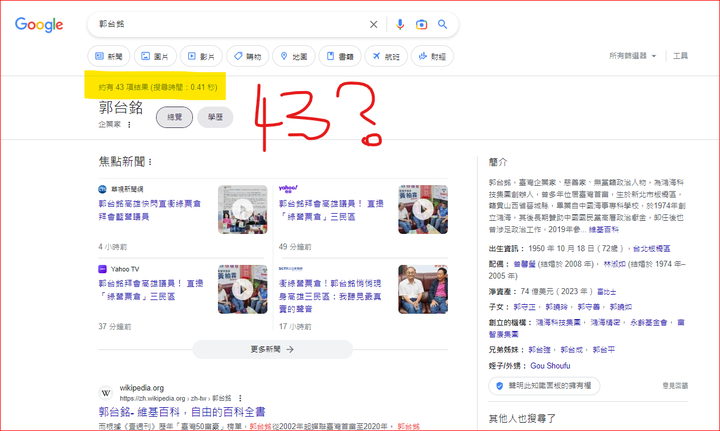Play the video thumbnail of the 49 分鐘前 story
Viewport: 720px width, 431px height.
point(423,210)
